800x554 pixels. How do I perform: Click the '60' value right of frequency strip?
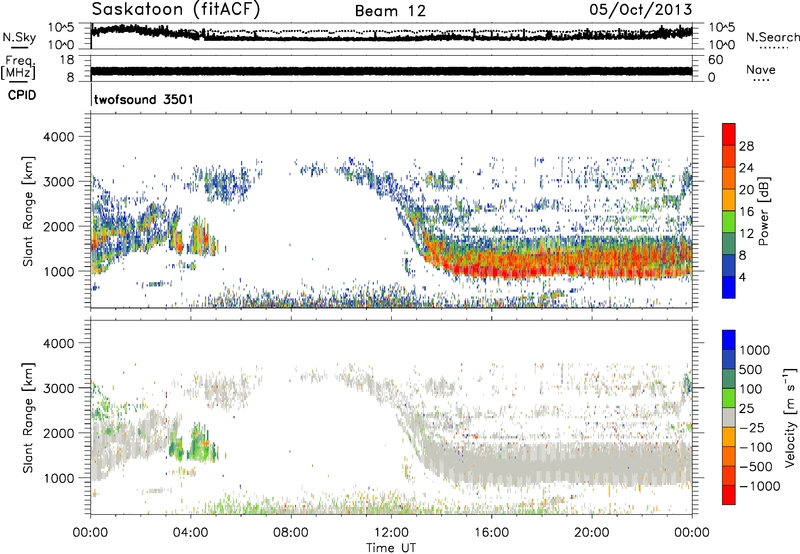coord(715,60)
